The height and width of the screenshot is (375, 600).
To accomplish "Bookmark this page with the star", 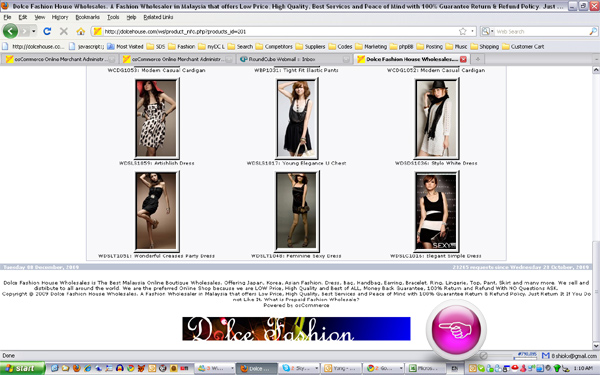I will pyautogui.click(x=463, y=31).
